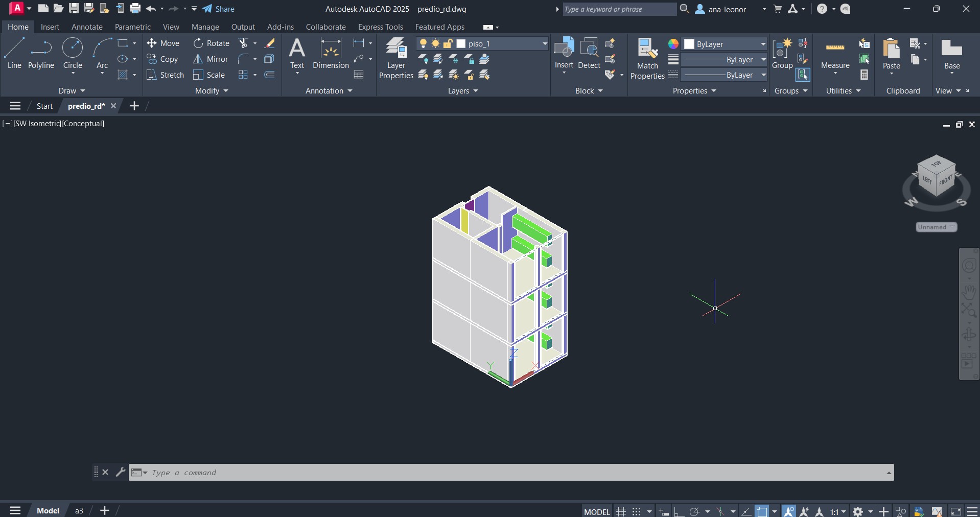Image resolution: width=980 pixels, height=517 pixels.
Task: Open Layer Properties manager
Action: coord(396,58)
